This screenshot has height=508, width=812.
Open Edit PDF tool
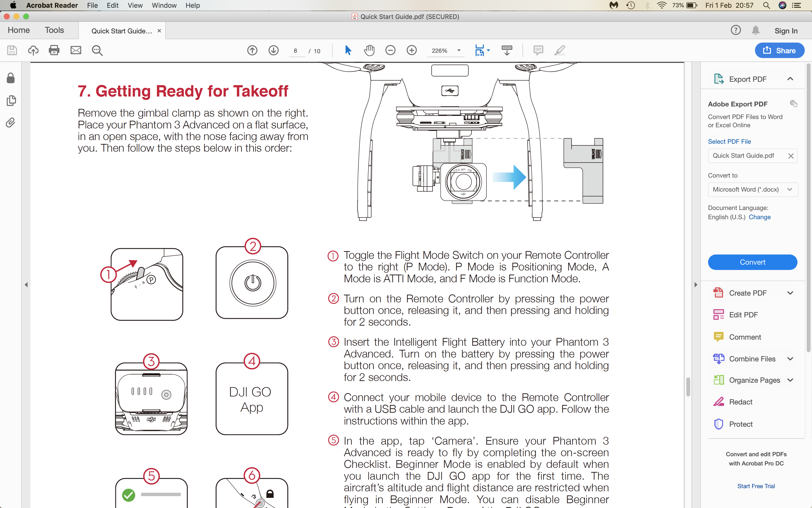[743, 315]
